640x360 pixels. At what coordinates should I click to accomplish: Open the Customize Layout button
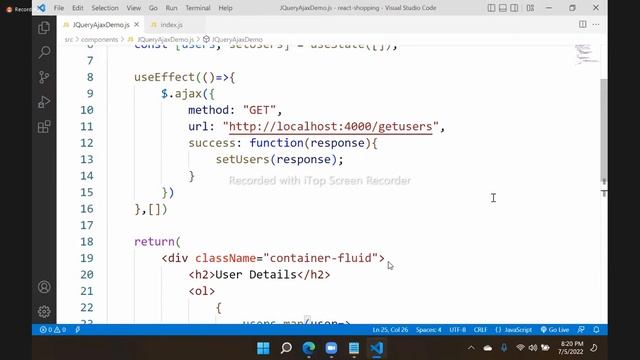click(x=530, y=8)
